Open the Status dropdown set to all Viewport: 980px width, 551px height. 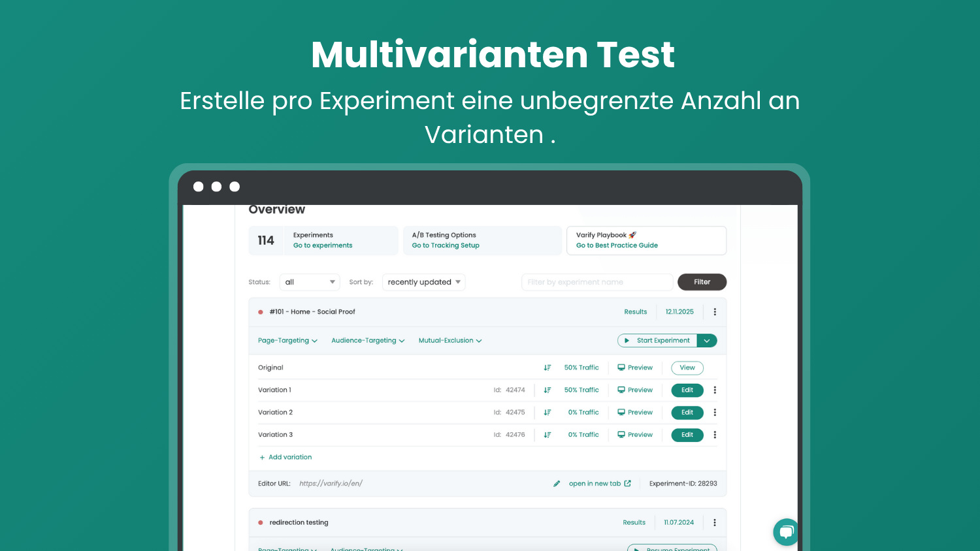[x=310, y=282]
